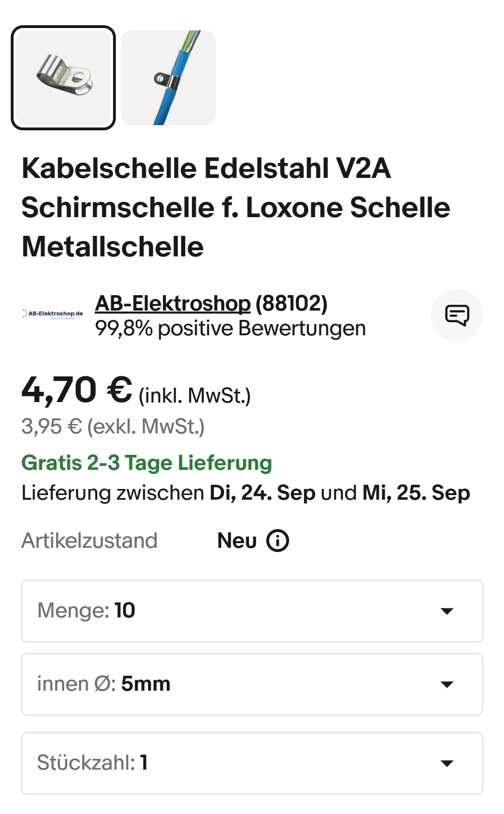
Task: Click the arrow on the innen Ø selector
Action: pyautogui.click(x=447, y=685)
